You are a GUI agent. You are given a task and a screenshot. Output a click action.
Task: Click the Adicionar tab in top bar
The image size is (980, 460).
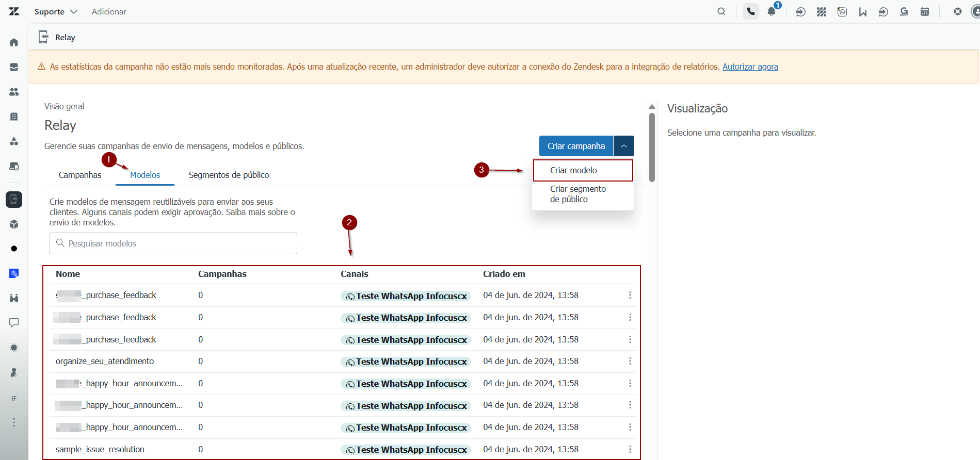pyautogui.click(x=109, y=11)
